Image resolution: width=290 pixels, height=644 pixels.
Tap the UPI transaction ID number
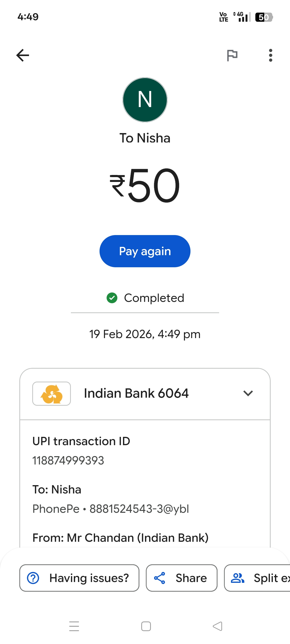pyautogui.click(x=68, y=460)
